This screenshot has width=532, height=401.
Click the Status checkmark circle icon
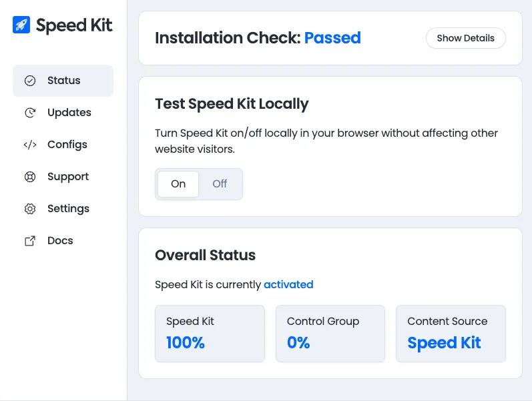(x=30, y=81)
